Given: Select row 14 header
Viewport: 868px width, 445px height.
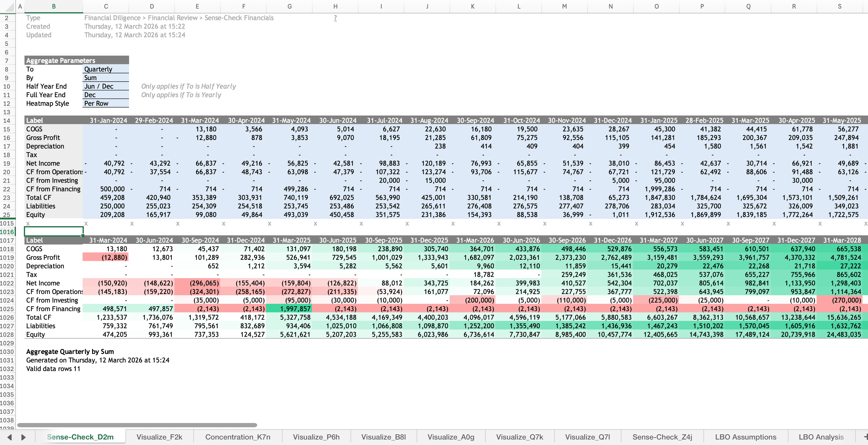Looking at the screenshot, I should pyautogui.click(x=7, y=120).
